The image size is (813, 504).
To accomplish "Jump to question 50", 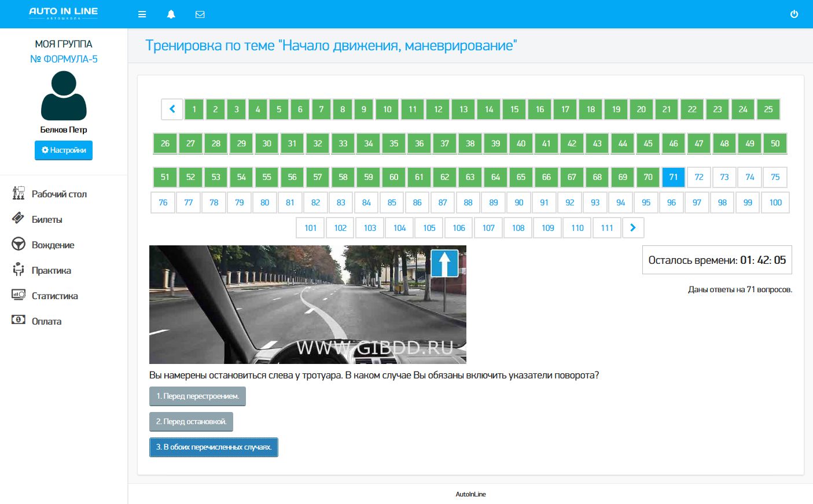I will pyautogui.click(x=775, y=143).
